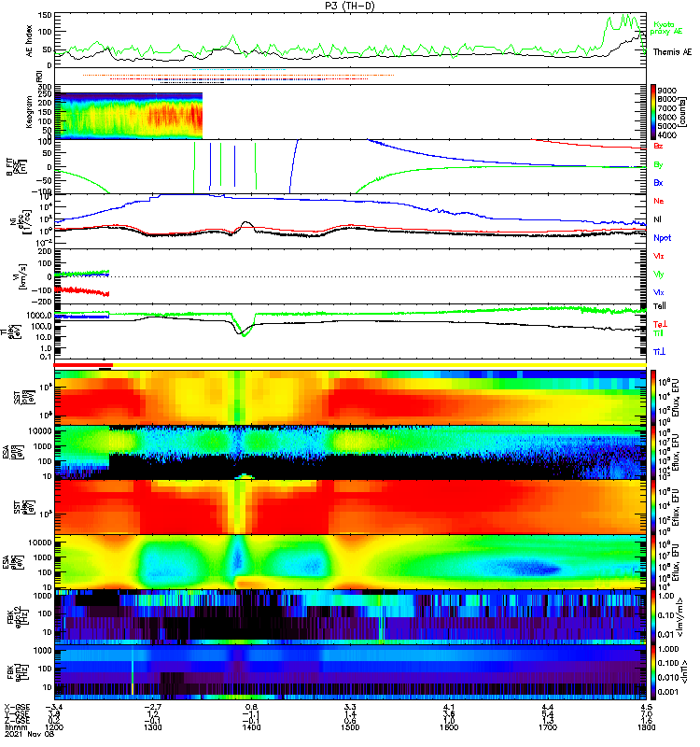Click the orange dotted line in ROI panel
Image resolution: width=700 pixels, height=747 pixels.
pyautogui.click(x=239, y=76)
